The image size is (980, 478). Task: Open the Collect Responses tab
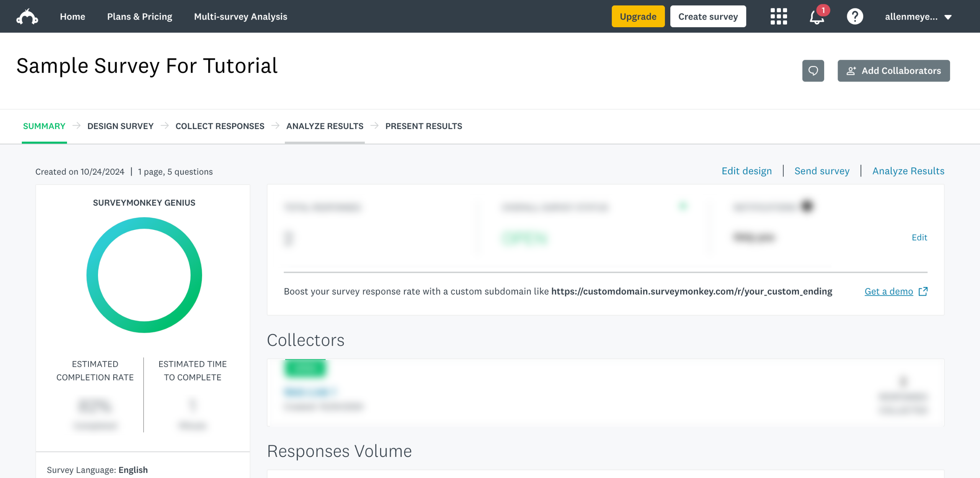220,126
